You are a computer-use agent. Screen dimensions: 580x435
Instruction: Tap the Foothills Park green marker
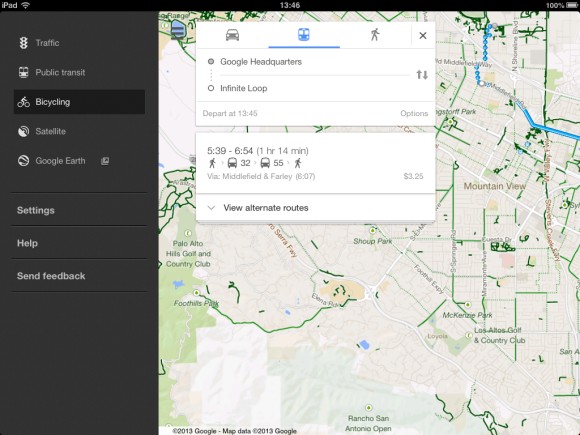(x=196, y=293)
